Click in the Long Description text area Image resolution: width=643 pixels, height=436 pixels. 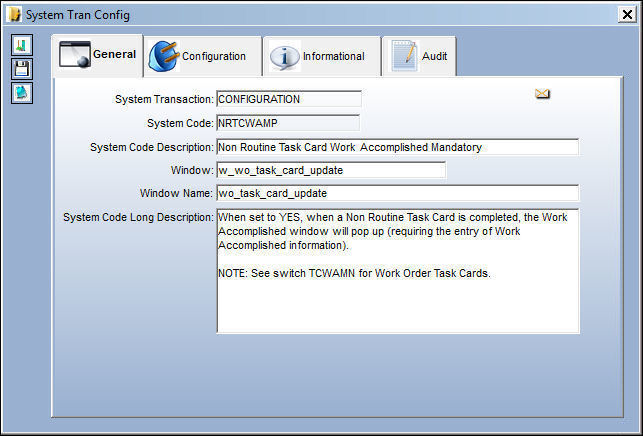pyautogui.click(x=398, y=271)
